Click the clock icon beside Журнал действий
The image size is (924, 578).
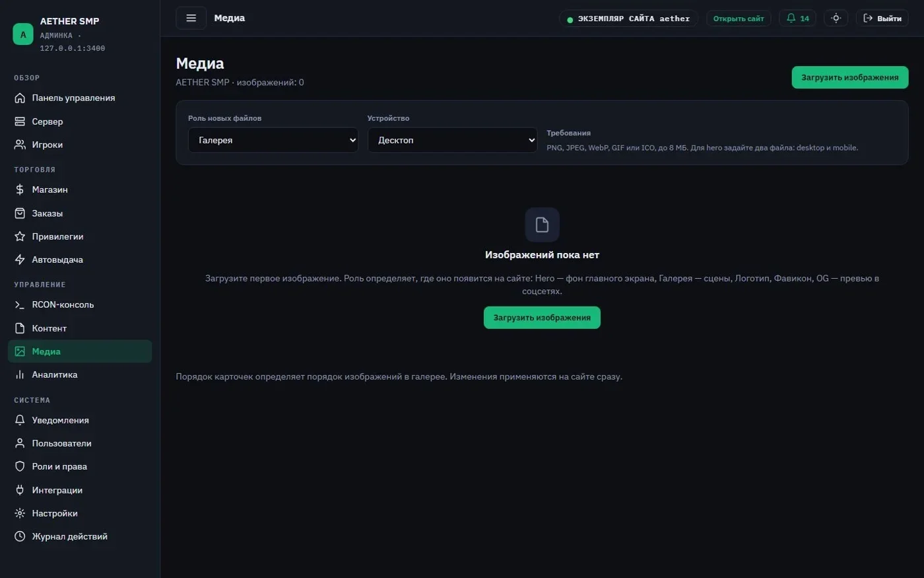(20, 536)
